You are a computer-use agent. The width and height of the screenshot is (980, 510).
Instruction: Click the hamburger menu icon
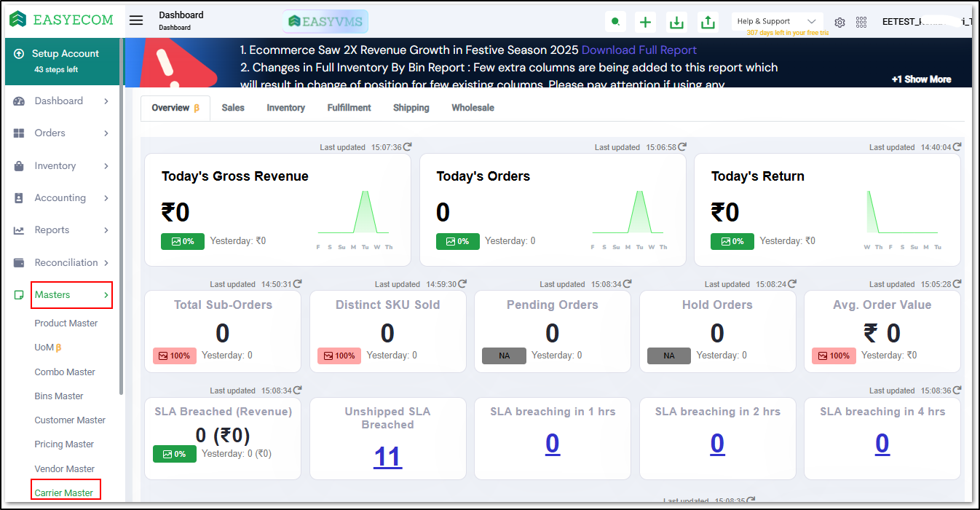pyautogui.click(x=136, y=20)
